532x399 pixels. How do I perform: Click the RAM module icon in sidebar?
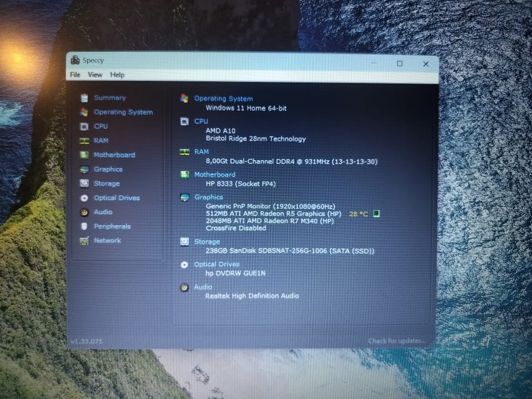(x=84, y=141)
